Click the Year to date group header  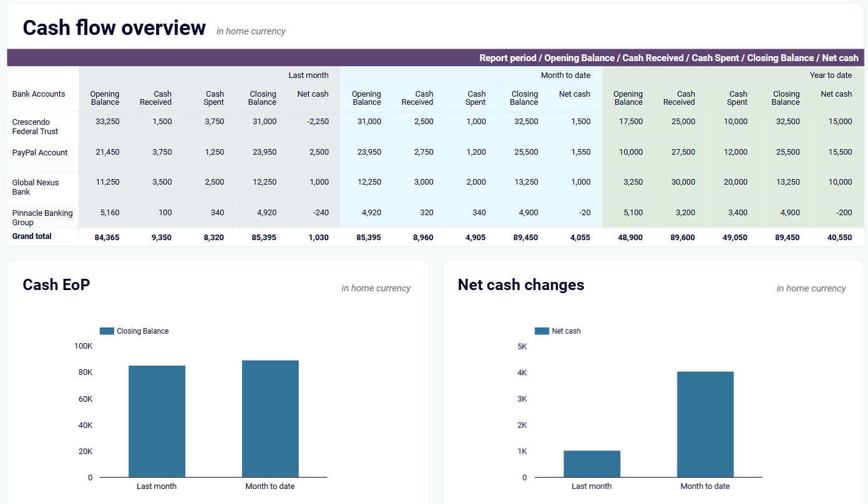pos(831,75)
